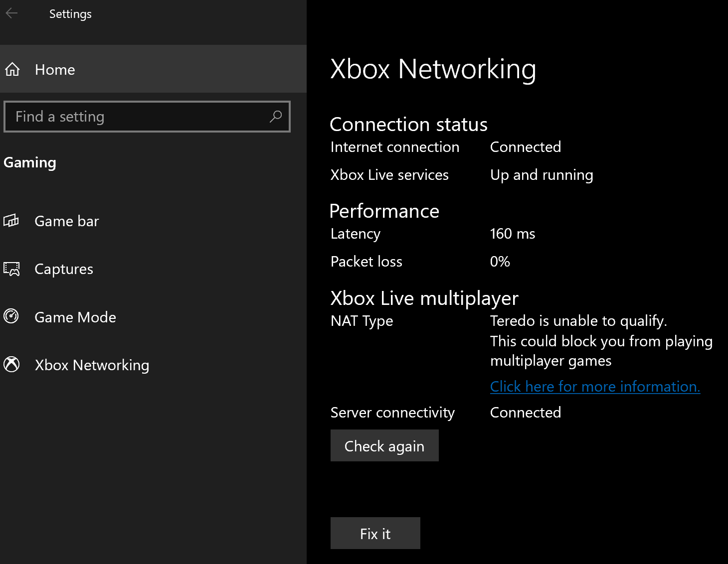Image resolution: width=728 pixels, height=564 pixels.
Task: Click the 0% packet loss value
Action: click(x=500, y=262)
